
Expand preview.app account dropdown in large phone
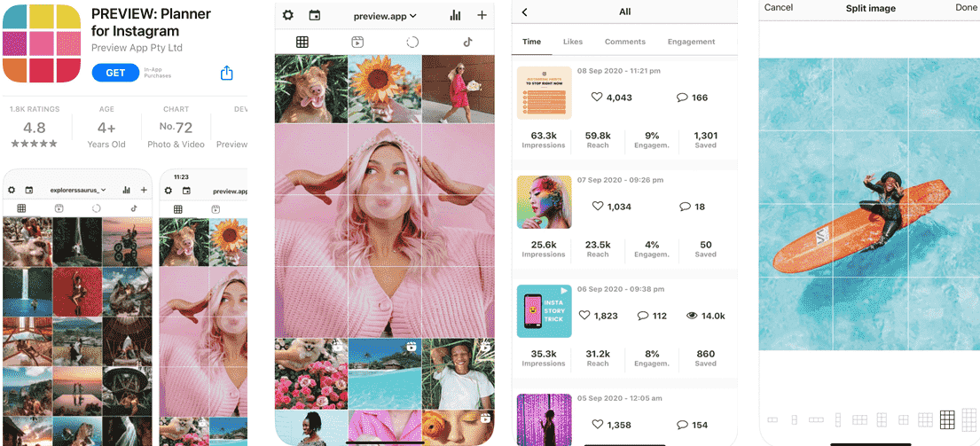pos(385,16)
